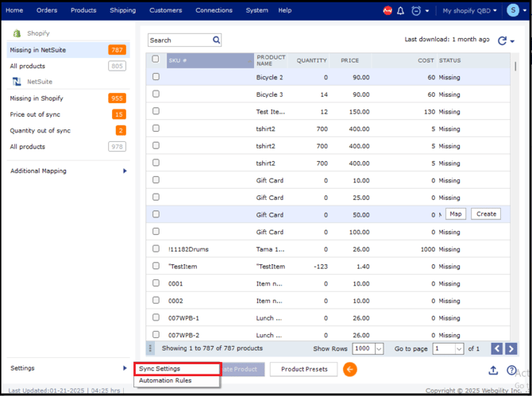Click the refresh download icon
532x396 pixels.
coord(502,40)
